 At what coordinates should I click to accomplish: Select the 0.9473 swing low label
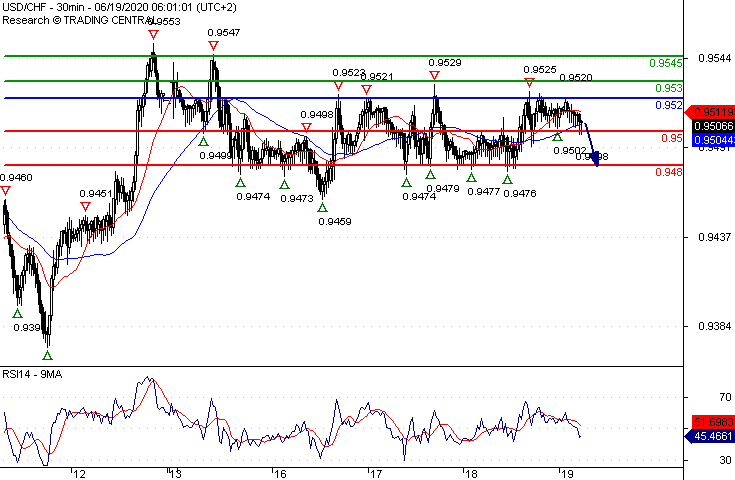297,198
